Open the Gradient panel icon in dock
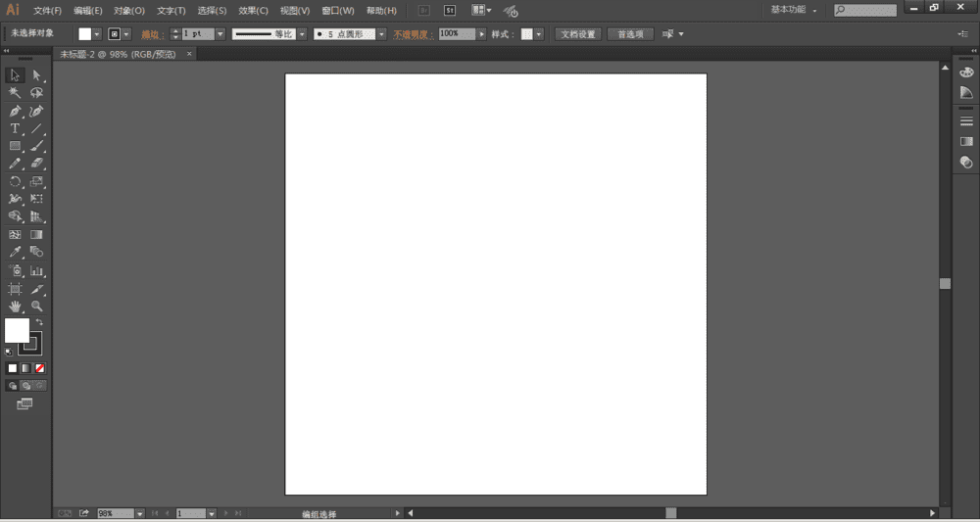Viewport: 980px width, 522px height. [x=966, y=142]
